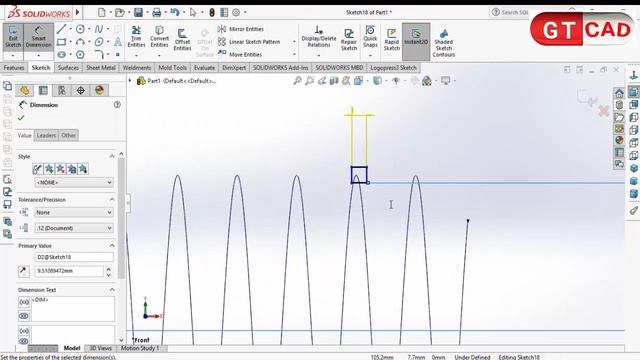Click the D2@Sketch18 name field
This screenshot has width=640, height=360.
[x=74, y=257]
